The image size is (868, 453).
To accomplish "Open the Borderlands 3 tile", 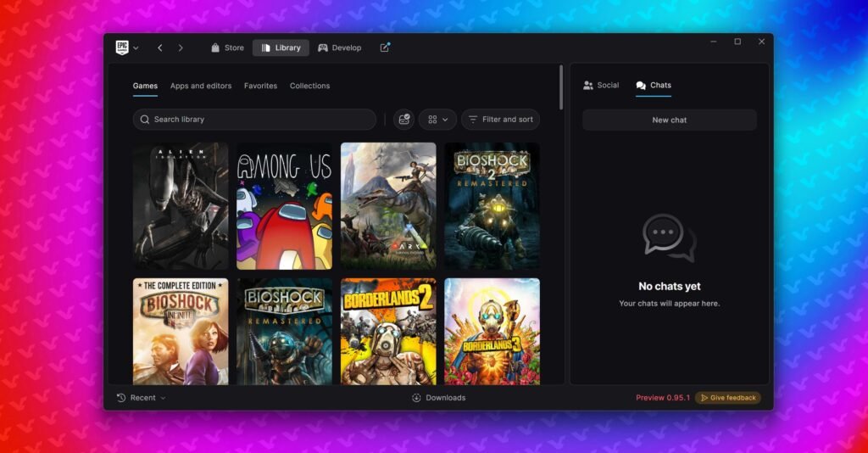I will 492,331.
